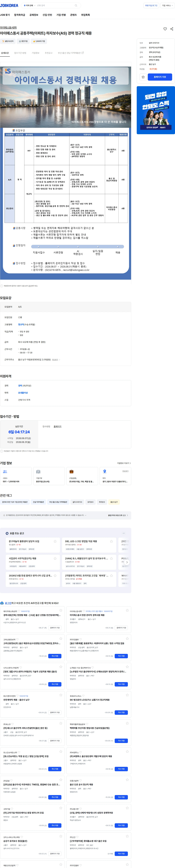Star the 안전계약직 채용 - 울산시 남구 posting
Viewport: 175px width, 868px height.
coord(61,695)
